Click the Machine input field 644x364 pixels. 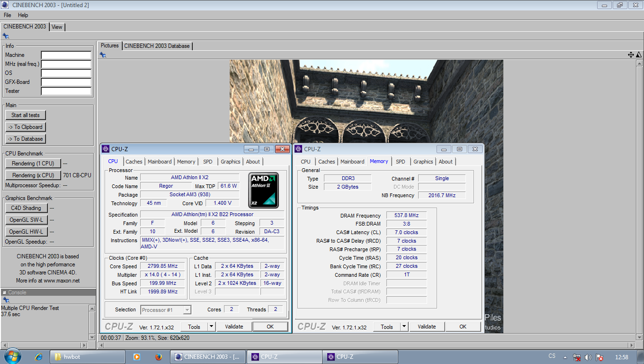point(66,55)
